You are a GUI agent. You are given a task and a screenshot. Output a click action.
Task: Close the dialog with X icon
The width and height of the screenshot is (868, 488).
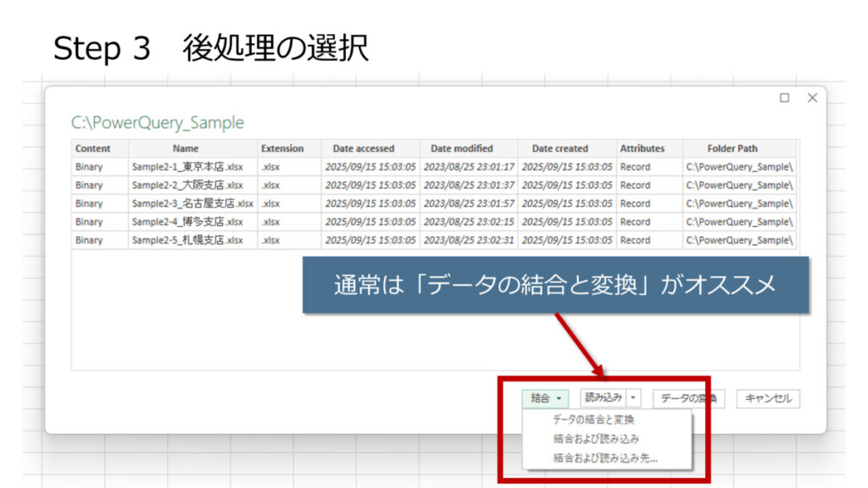(x=812, y=98)
